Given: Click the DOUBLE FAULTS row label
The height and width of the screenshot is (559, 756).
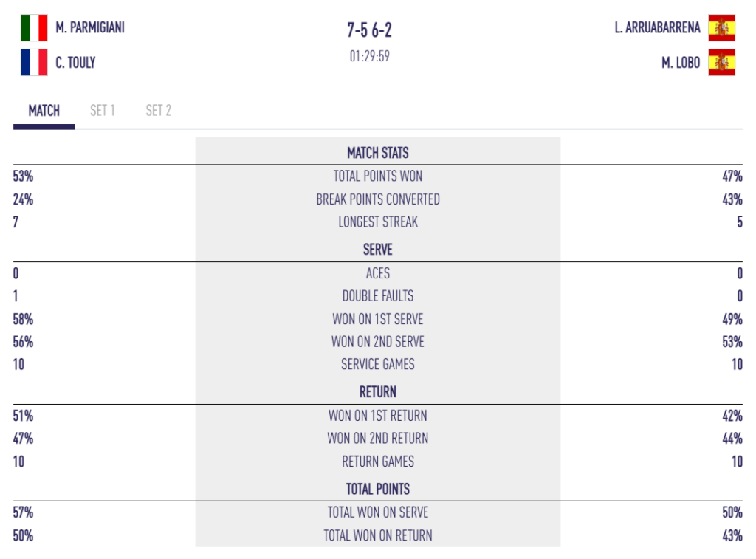Looking at the screenshot, I should click(x=378, y=296).
